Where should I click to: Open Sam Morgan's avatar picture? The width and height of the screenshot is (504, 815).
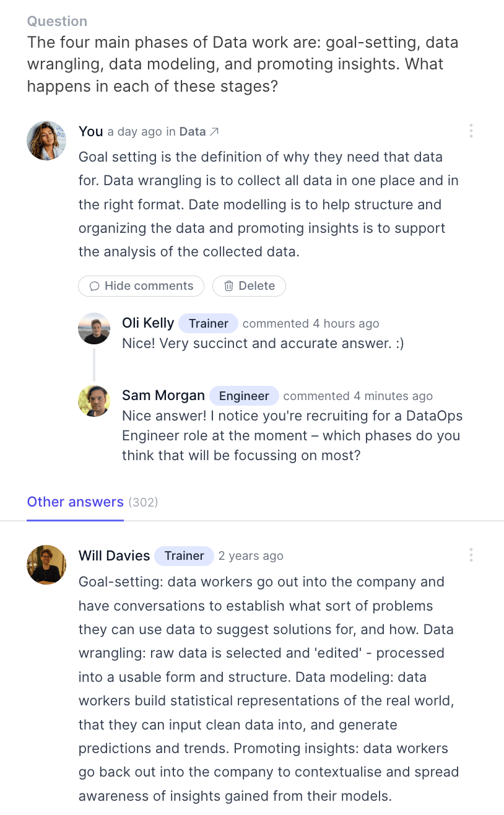[94, 401]
